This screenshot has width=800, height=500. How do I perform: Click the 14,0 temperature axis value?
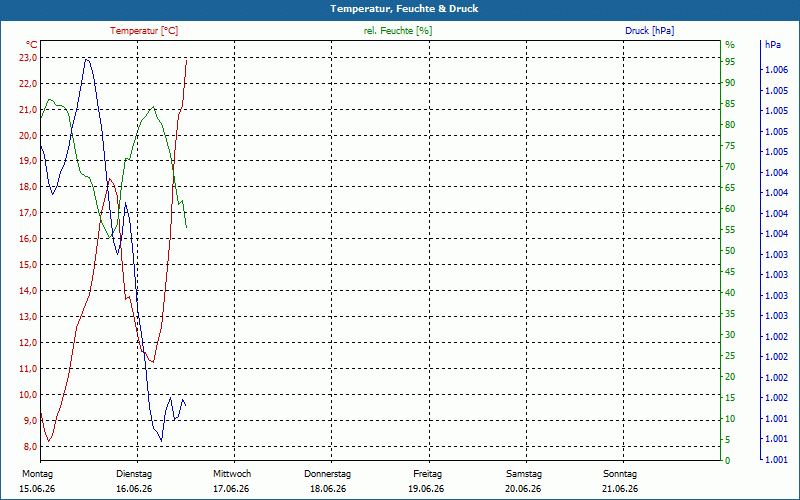[x=28, y=291]
